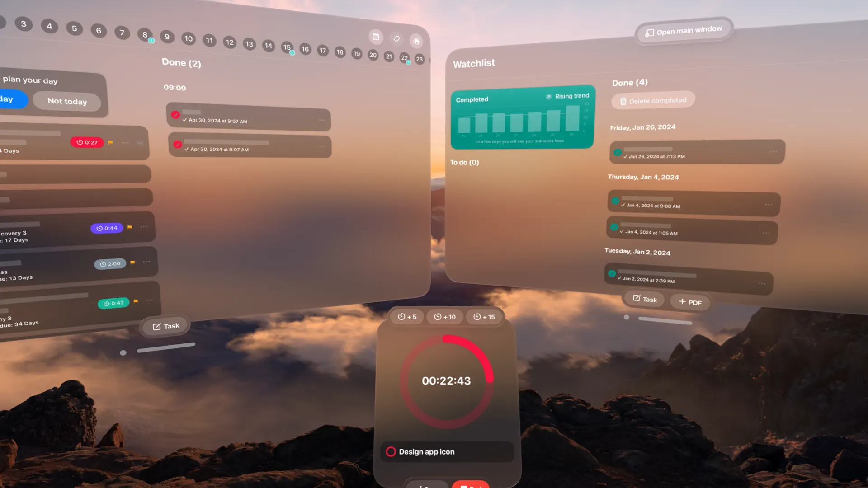This screenshot has height=488, width=868.
Task: Open the ellipsis menu on the Apr 30 task
Action: point(322,120)
